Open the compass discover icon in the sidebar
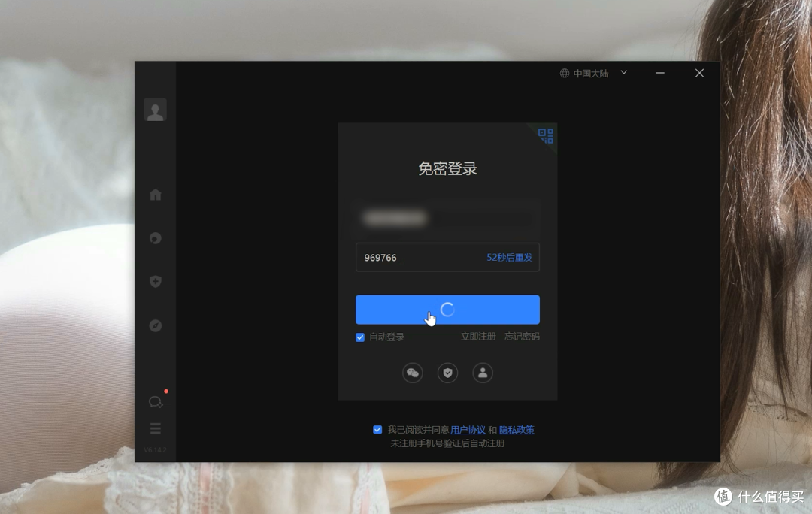Viewport: 812px width, 514px height. pos(156,325)
